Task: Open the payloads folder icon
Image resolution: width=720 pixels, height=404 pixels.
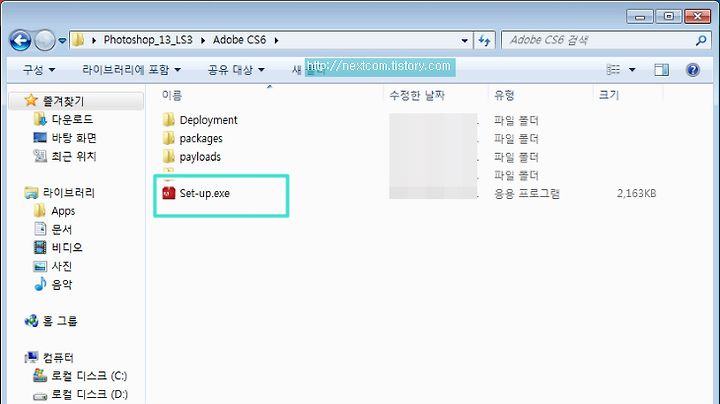Action: (169, 157)
